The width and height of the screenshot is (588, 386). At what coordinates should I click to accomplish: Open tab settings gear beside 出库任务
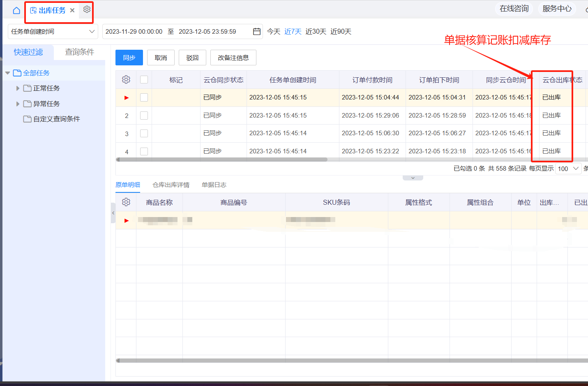87,9
